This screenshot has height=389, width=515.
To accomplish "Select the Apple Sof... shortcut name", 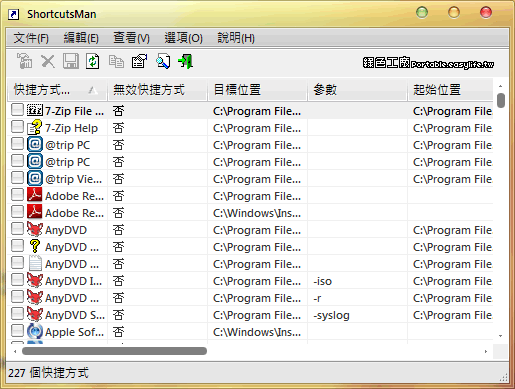I will tap(74, 332).
